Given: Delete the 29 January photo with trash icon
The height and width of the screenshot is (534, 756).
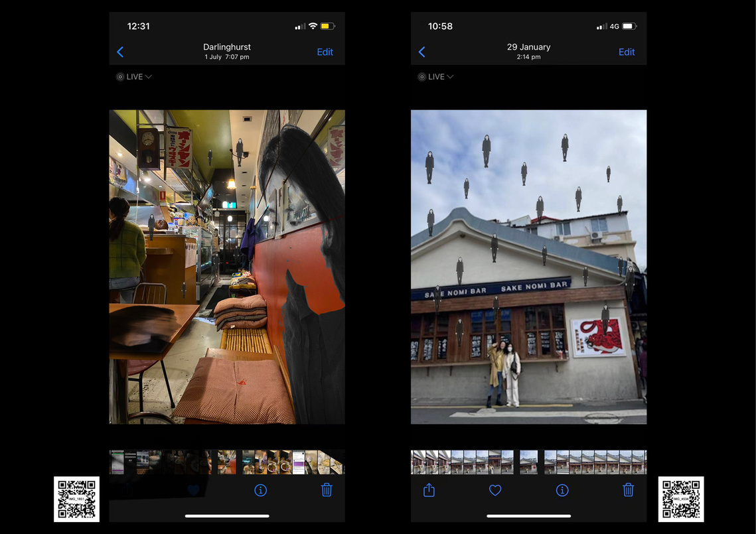Looking at the screenshot, I should point(628,490).
